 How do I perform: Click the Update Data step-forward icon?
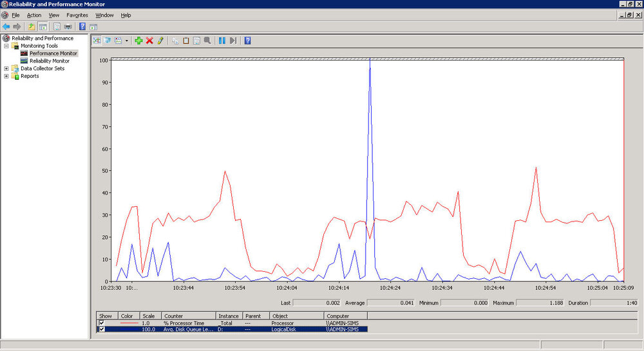pos(233,41)
